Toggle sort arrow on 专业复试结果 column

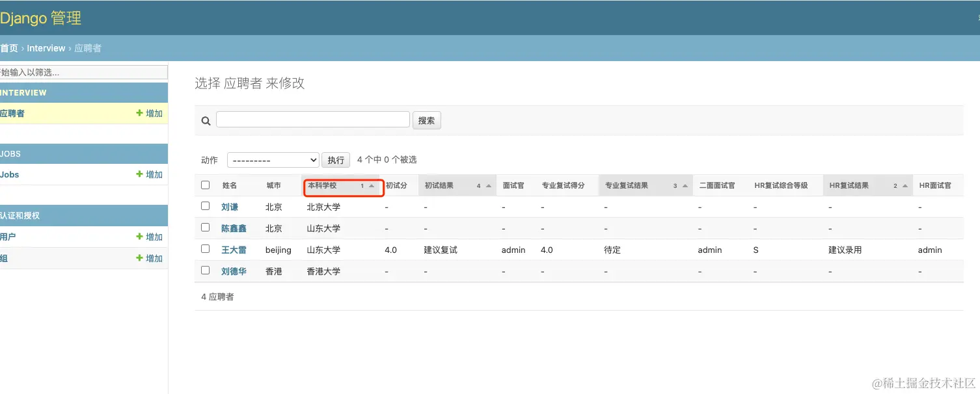(685, 186)
